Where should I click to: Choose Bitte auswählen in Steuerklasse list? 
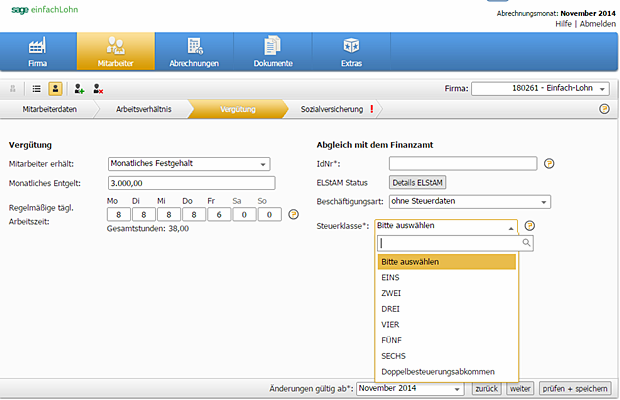(447, 262)
